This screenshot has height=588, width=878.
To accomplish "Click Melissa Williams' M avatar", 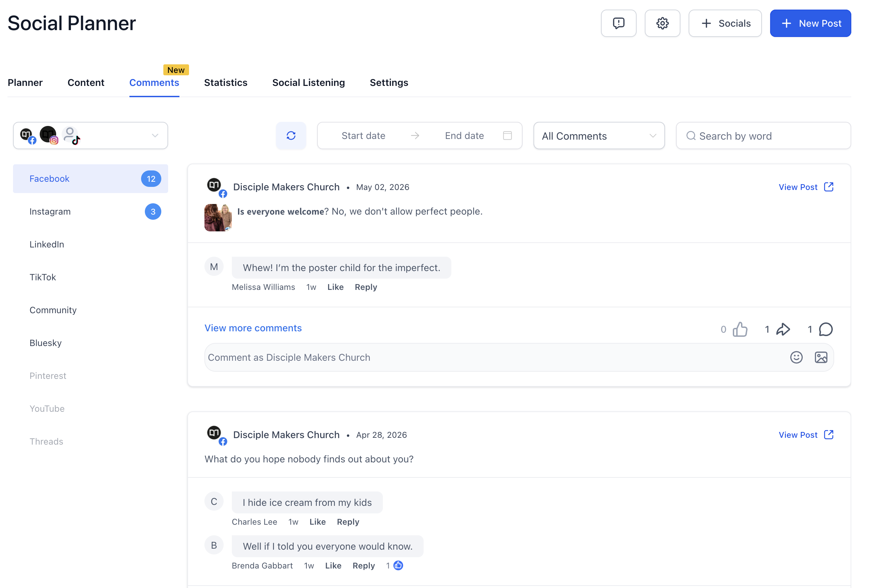I will pos(214,267).
